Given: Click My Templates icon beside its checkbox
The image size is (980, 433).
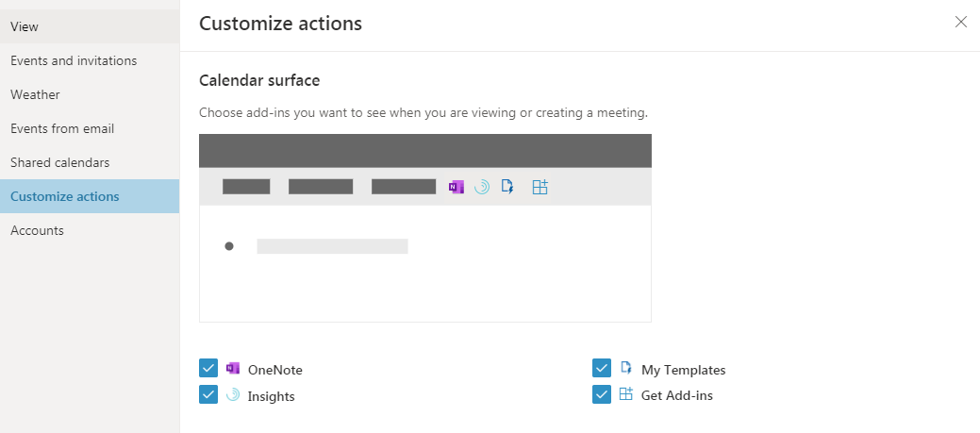Looking at the screenshot, I should tap(626, 369).
